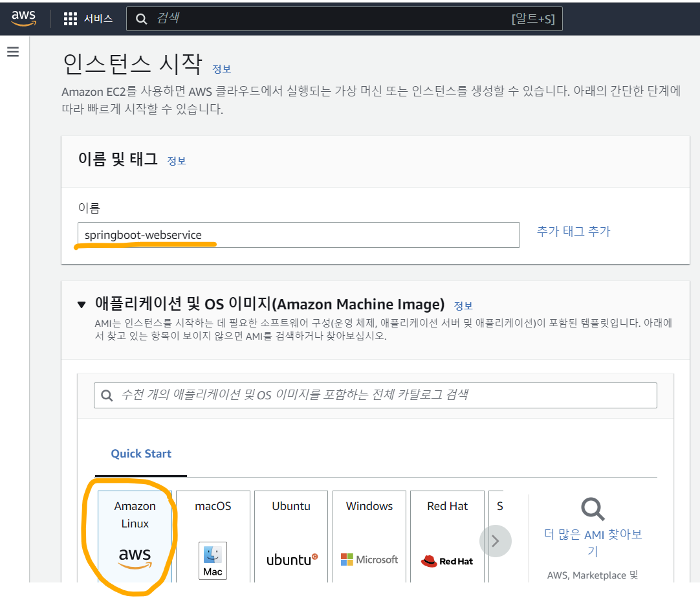Click the Red Hat logo
Image resolution: width=700 pixels, height=598 pixels.
click(x=447, y=561)
